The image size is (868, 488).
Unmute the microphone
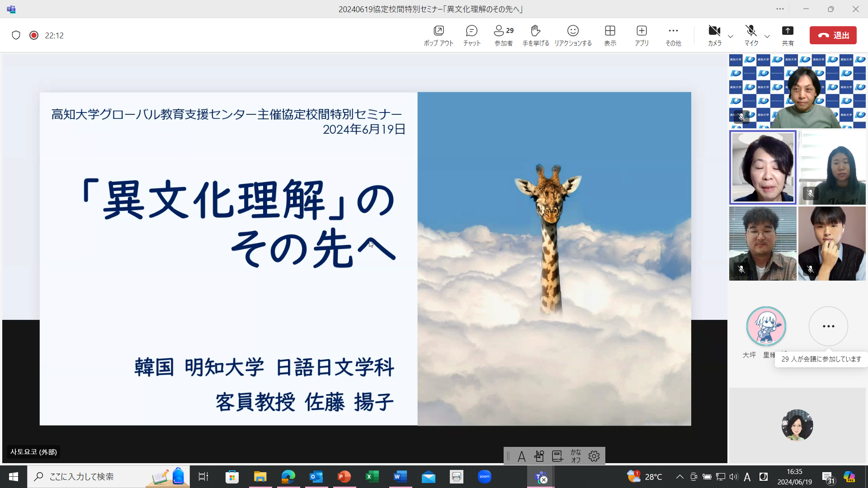750,35
